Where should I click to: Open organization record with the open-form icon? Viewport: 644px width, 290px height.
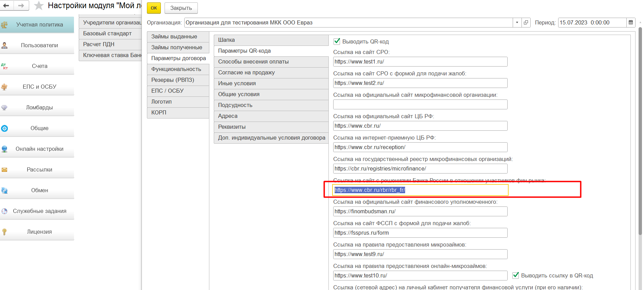(526, 22)
